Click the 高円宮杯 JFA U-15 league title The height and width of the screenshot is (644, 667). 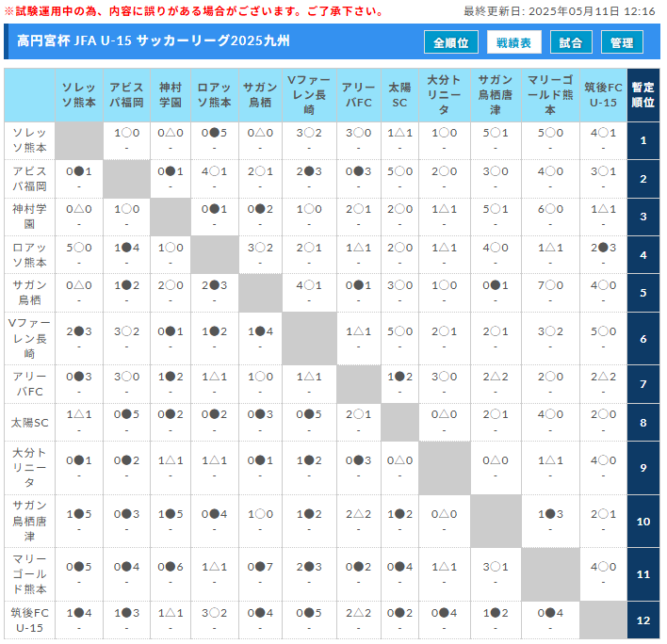click(x=154, y=41)
